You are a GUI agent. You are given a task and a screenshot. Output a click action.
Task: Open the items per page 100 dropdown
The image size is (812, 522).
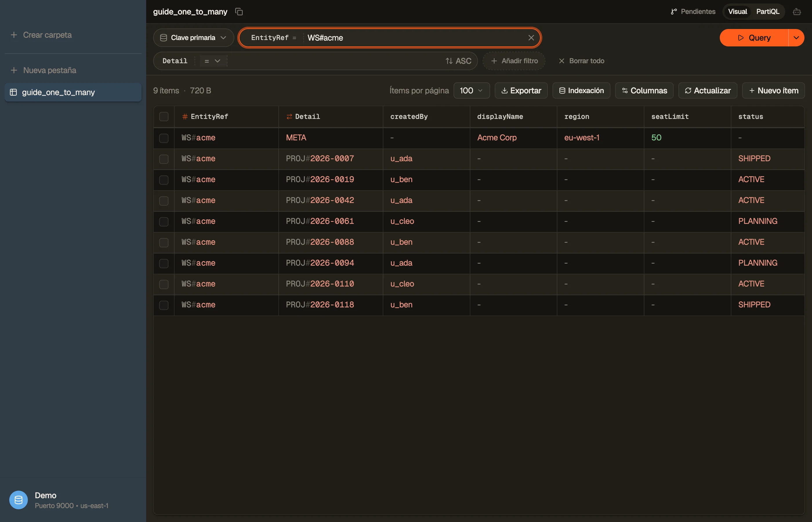point(472,90)
